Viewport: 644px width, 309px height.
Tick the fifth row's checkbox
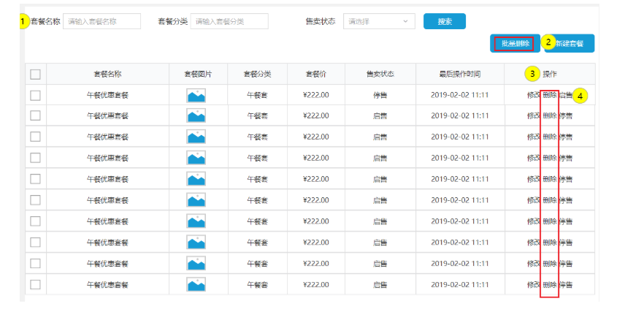35,179
